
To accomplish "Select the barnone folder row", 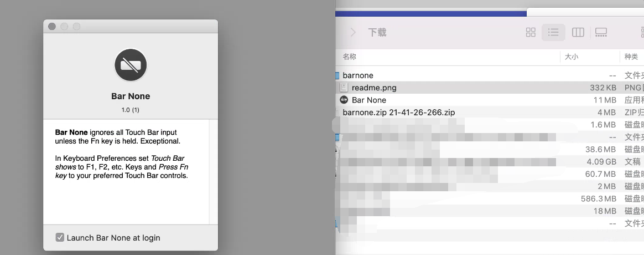I will click(x=490, y=75).
